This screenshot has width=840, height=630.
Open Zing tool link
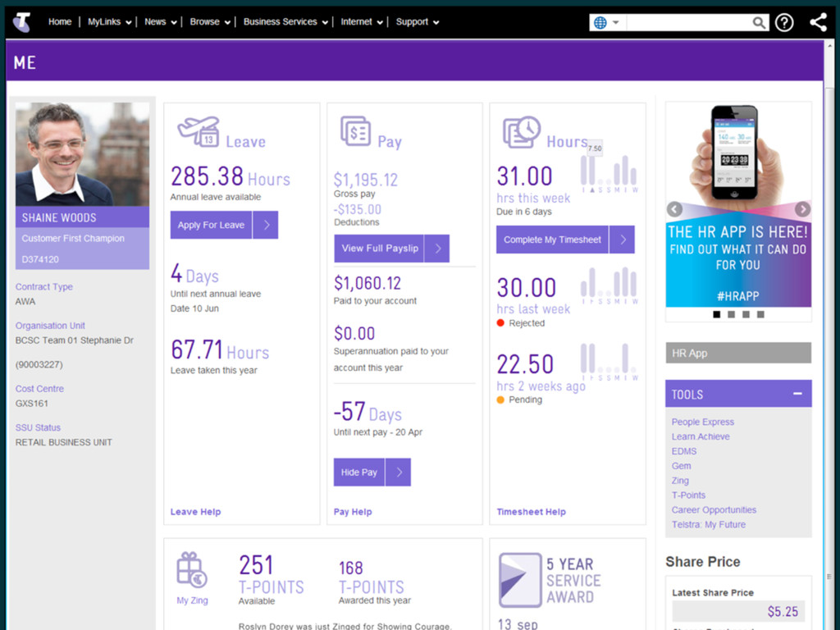click(x=680, y=481)
